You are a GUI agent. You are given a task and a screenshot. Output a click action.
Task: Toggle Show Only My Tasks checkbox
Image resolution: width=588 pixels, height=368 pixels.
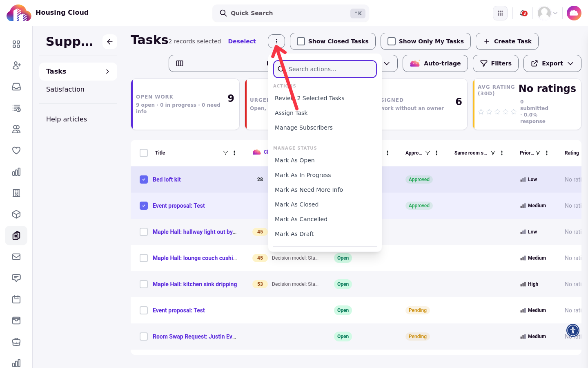pos(392,41)
